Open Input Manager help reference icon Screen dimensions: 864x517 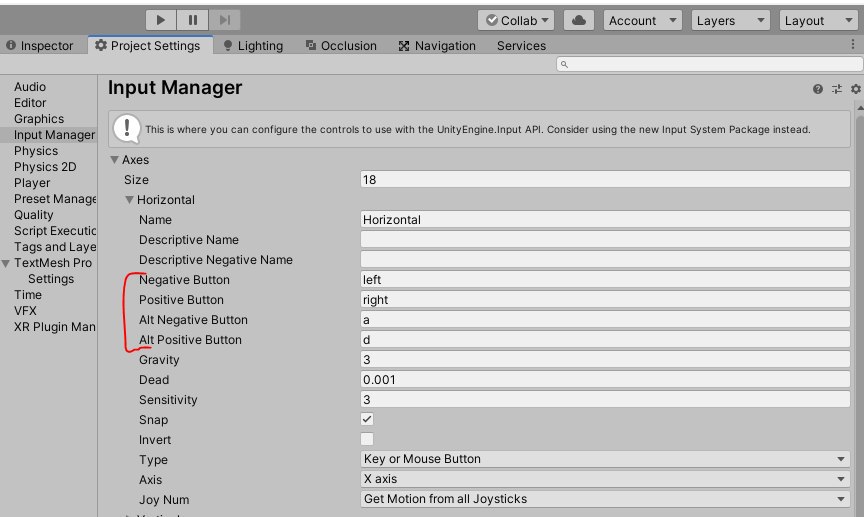[818, 89]
